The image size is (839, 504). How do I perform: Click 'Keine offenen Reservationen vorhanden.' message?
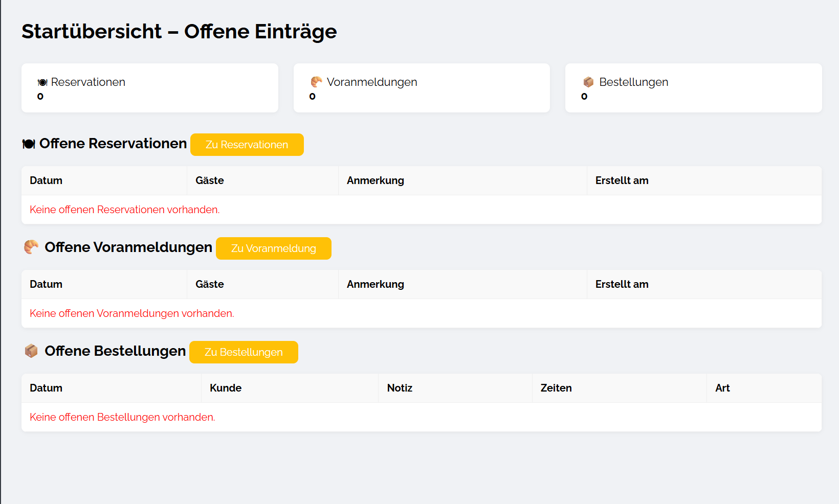[125, 210]
